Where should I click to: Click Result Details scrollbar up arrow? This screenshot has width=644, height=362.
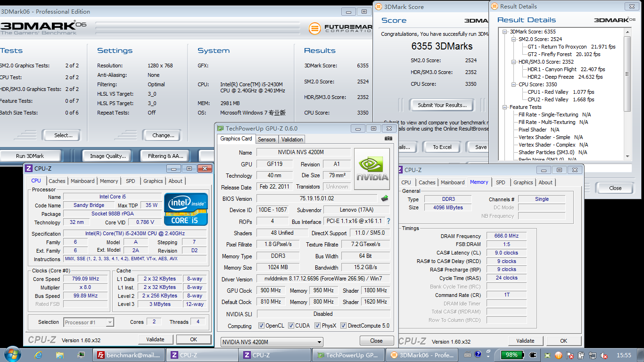click(x=627, y=32)
